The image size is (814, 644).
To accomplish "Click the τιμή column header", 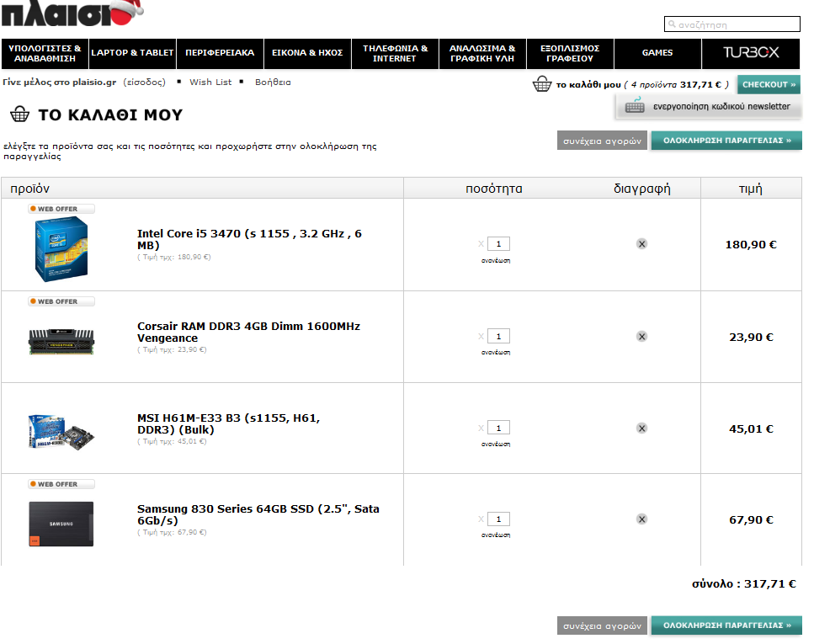I will point(751,189).
